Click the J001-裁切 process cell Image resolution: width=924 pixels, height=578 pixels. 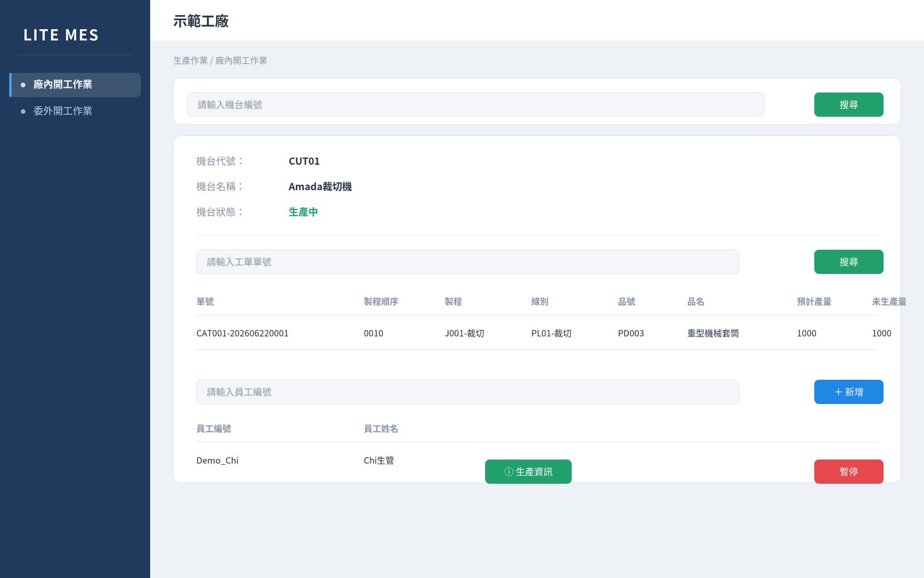464,334
